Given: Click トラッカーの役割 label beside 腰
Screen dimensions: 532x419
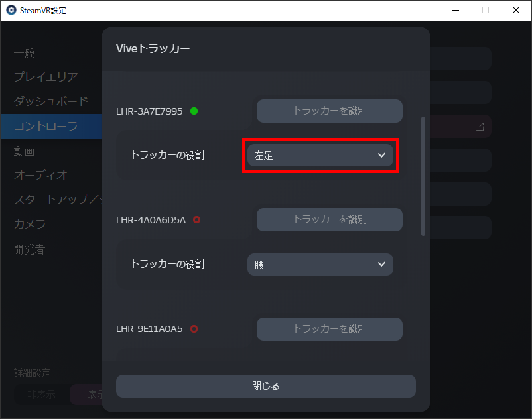Looking at the screenshot, I should click(167, 264).
